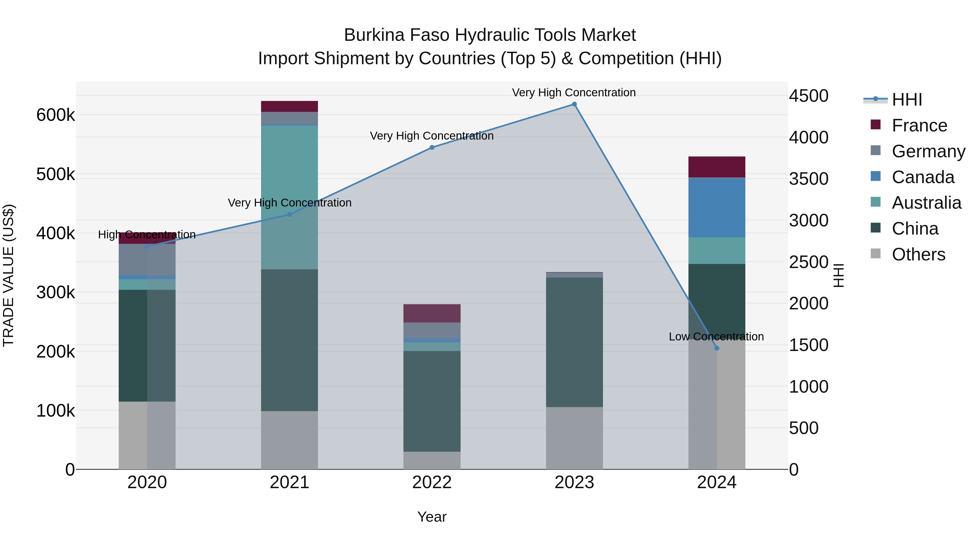Click the China dark green legend swatch
This screenshot has width=980, height=551.
click(875, 228)
